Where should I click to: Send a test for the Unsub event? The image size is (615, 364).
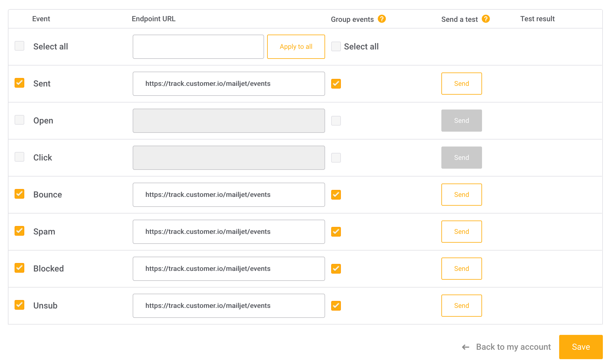462,306
